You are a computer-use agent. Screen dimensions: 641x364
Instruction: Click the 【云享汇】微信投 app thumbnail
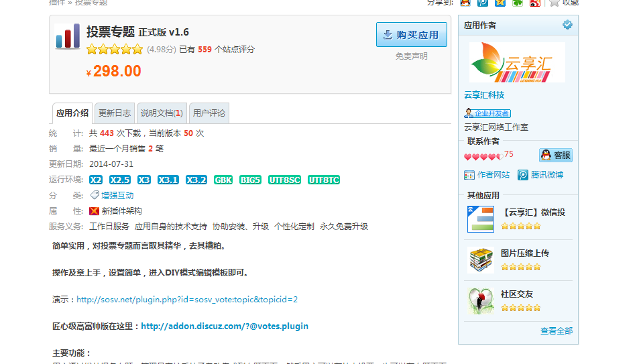pyautogui.click(x=480, y=219)
